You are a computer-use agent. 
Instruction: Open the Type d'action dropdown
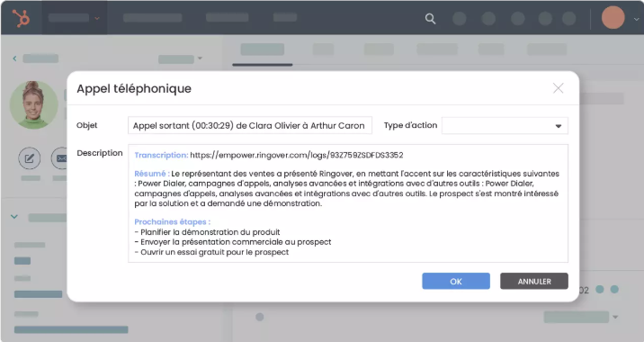[505, 126]
